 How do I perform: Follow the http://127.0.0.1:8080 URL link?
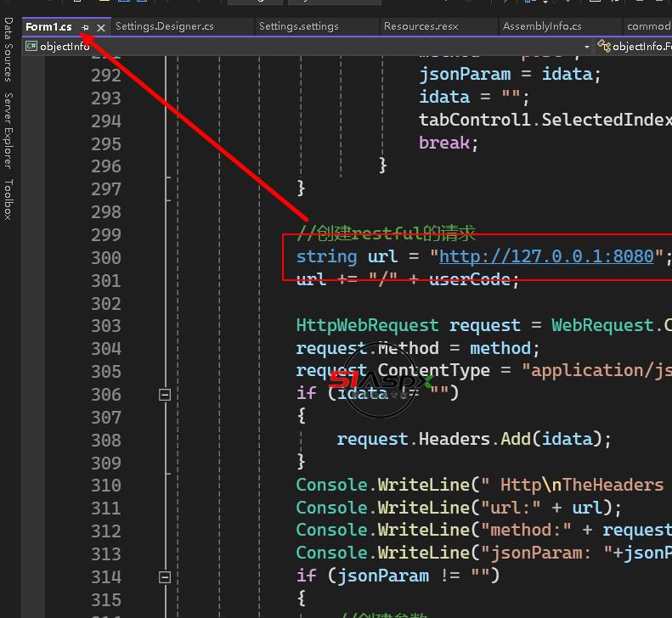[546, 256]
